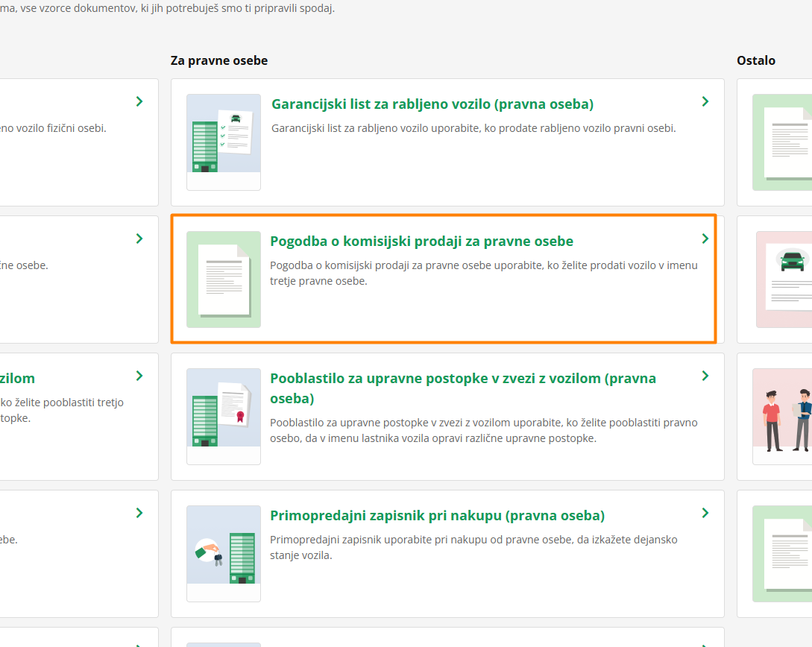The image size is (812, 647).
Task: Click the Garancijski list building-and-checklist thumbnail icon
Action: coord(223,142)
